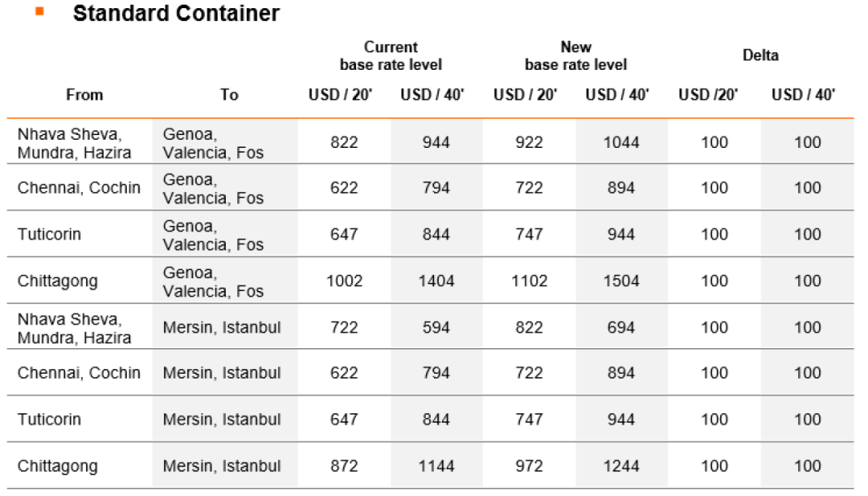Click the From column header
Viewport: 868px width, 496px height.
(84, 95)
